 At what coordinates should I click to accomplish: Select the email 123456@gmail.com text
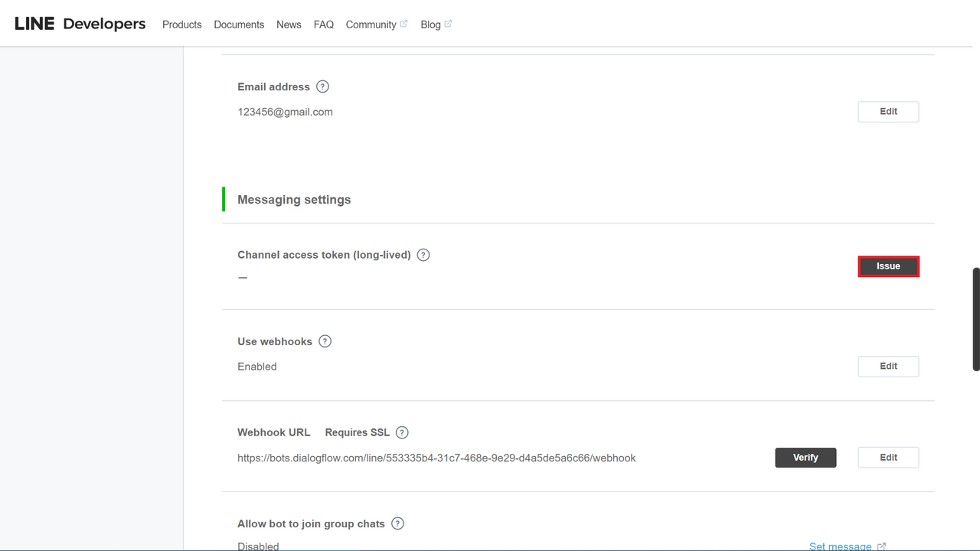[x=285, y=112]
